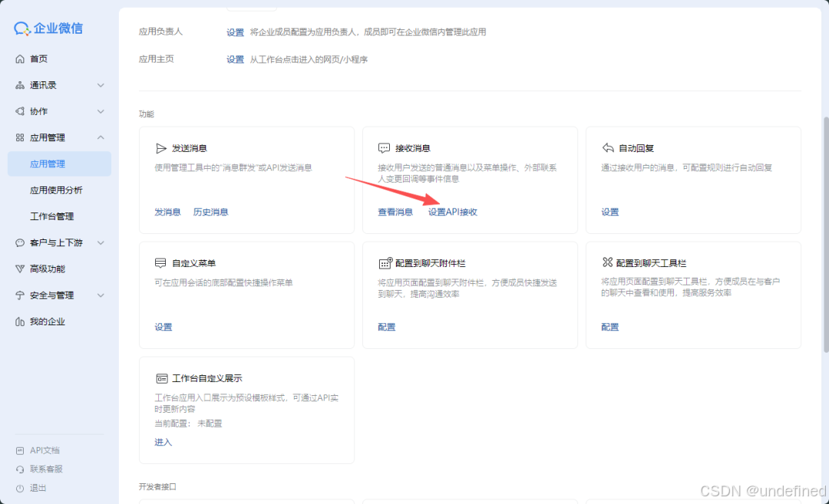Screen dimensions: 829x504
Task: Click the 客户与上下游 chat bubble icon
Action: coord(20,242)
